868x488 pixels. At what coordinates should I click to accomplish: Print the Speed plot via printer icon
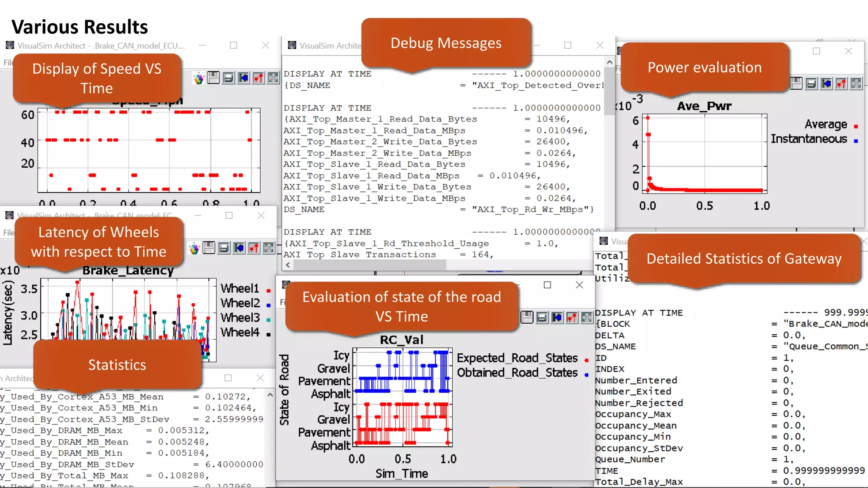point(228,78)
